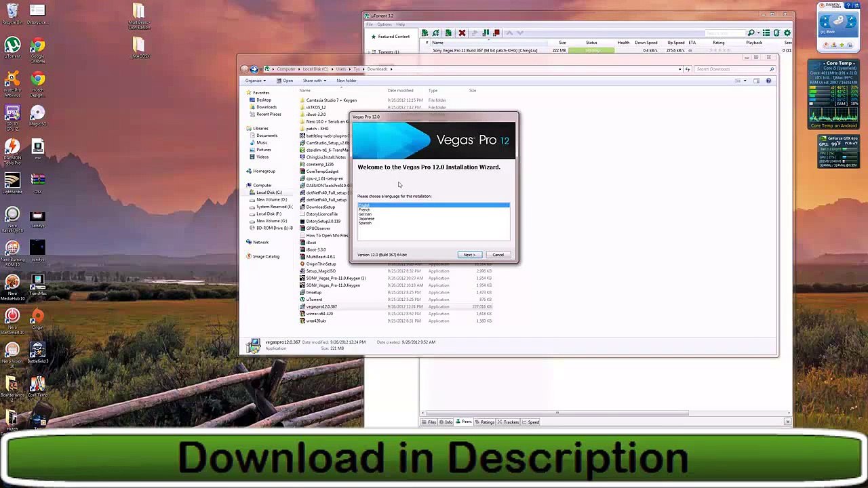The image size is (868, 488).
Task: Click uTorrent's Add Torrent from URL icon
Action: (436, 33)
